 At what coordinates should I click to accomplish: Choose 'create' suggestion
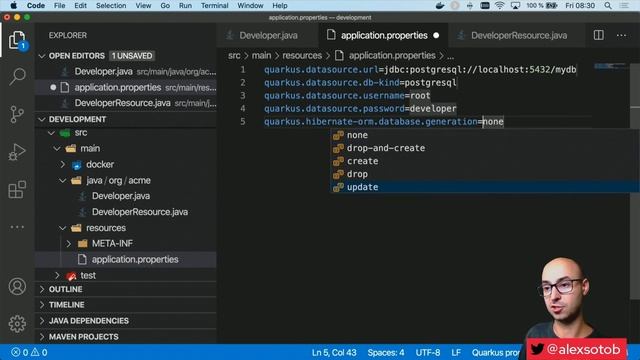click(484, 161)
